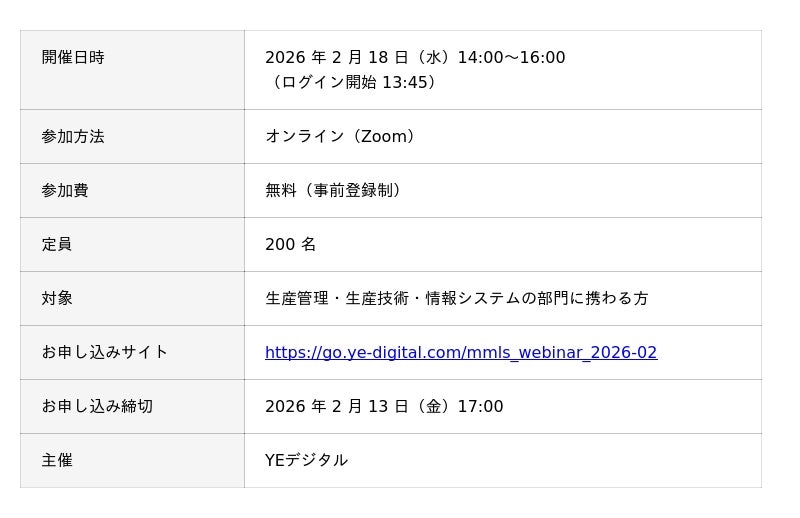Screen dimensions: 800x518
Task: Click the 14:00〜16:00 time range text
Action: click(511, 58)
